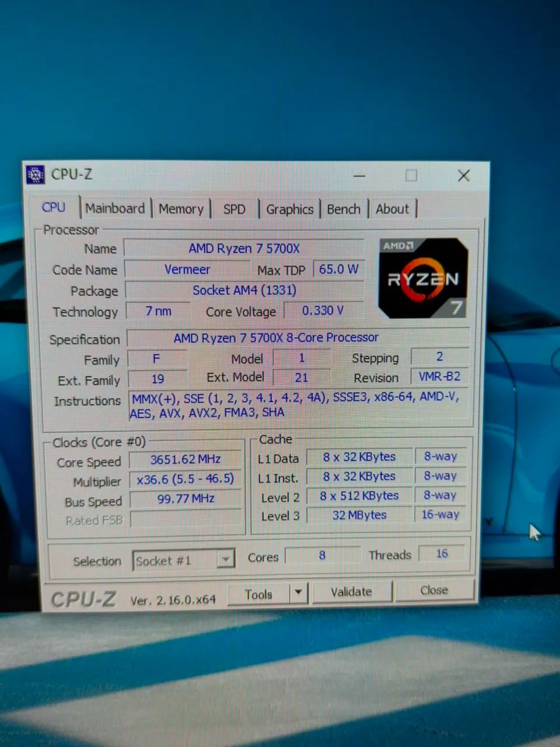Switch to the CPU tab
This screenshot has height=747, width=560.
coord(54,207)
